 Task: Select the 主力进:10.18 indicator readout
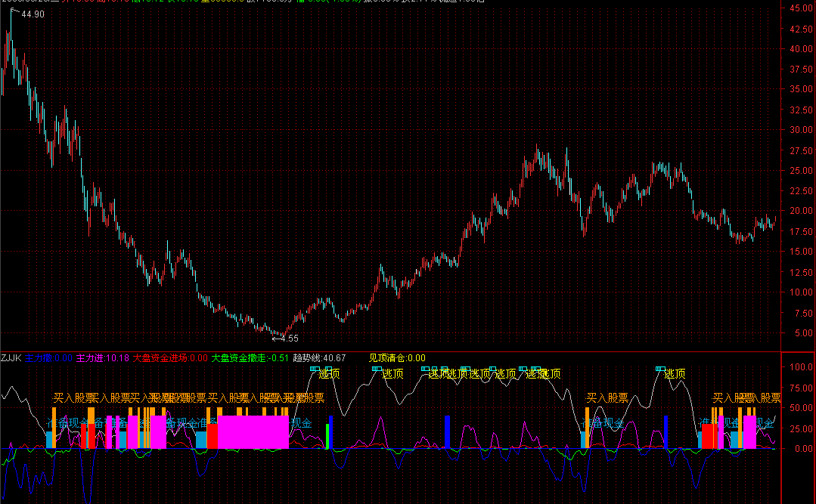[x=103, y=358]
